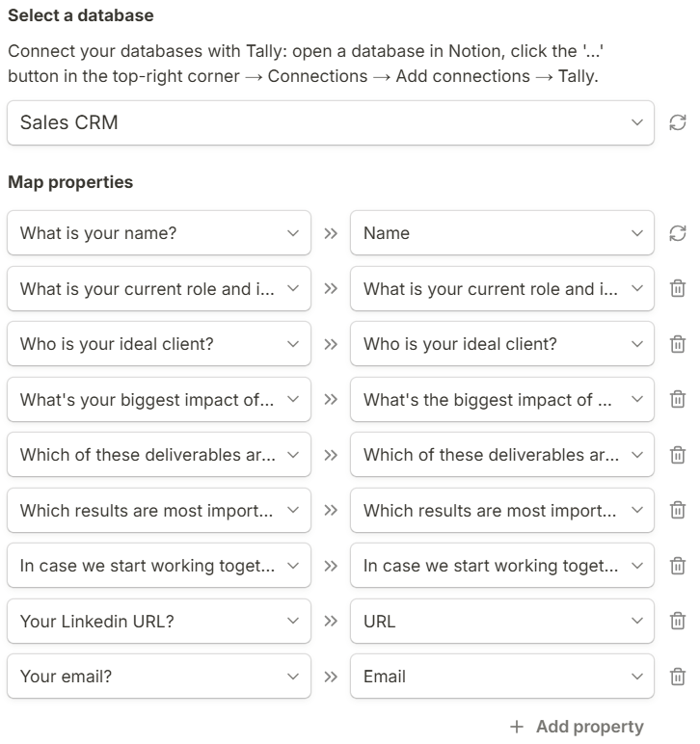Expand the URL property dropdown

pyautogui.click(x=501, y=621)
